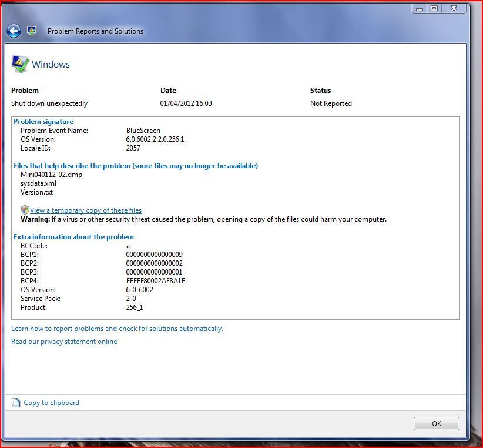
Task: Click the Shut down unexpectedly problem text
Action: coord(49,103)
